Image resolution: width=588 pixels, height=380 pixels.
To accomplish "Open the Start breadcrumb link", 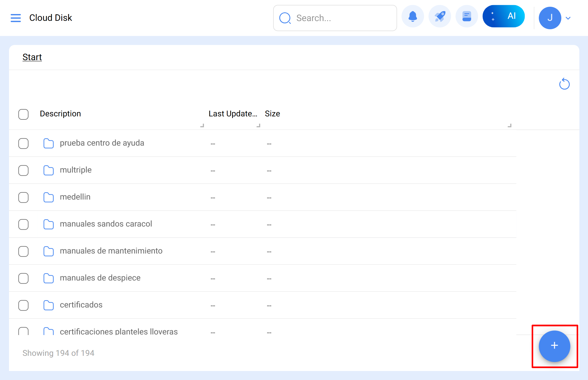I will pos(32,57).
